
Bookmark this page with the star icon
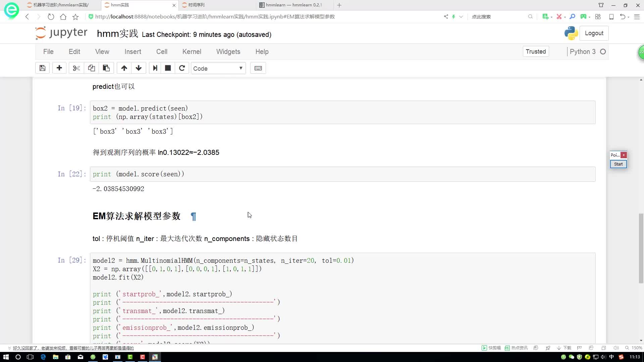(75, 17)
